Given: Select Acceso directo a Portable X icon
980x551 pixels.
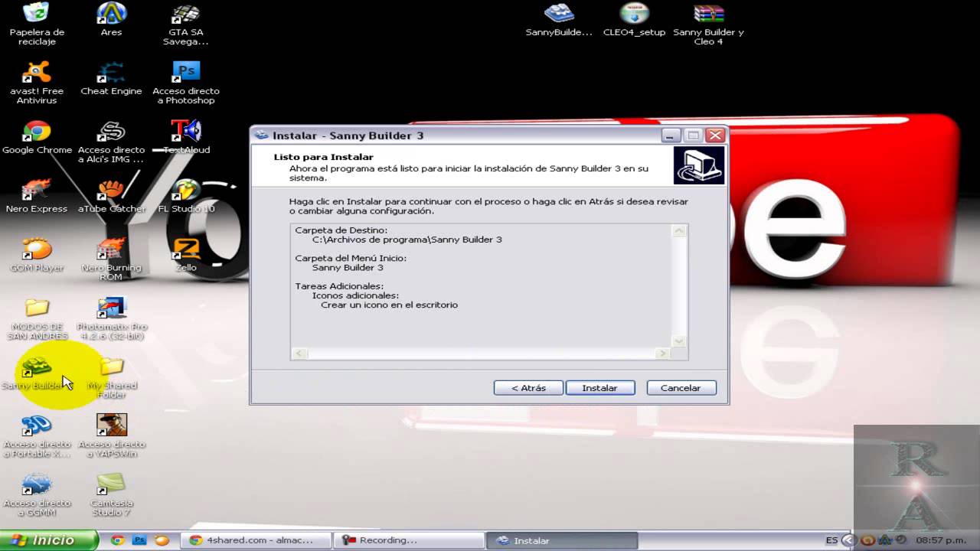Looking at the screenshot, I should tap(37, 436).
